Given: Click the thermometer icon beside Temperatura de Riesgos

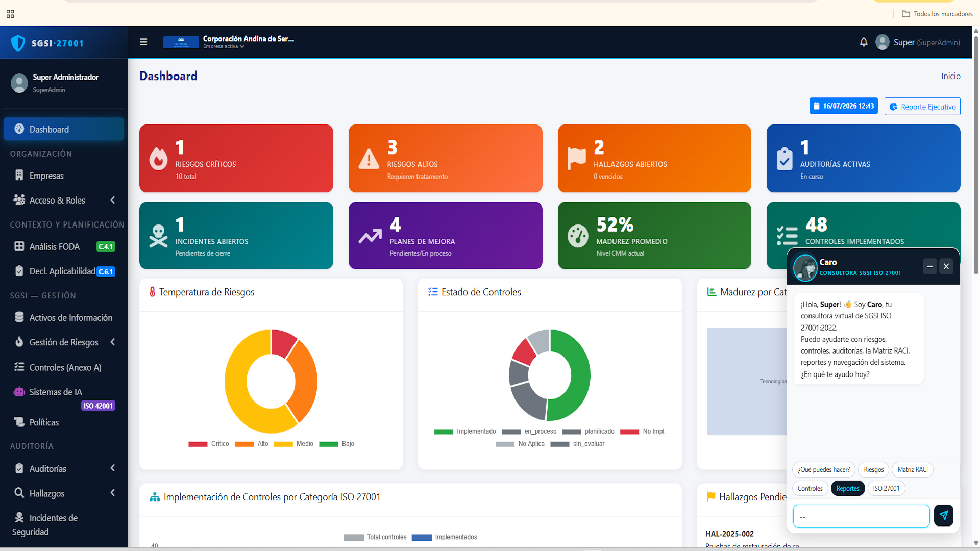Looking at the screenshot, I should tap(152, 292).
